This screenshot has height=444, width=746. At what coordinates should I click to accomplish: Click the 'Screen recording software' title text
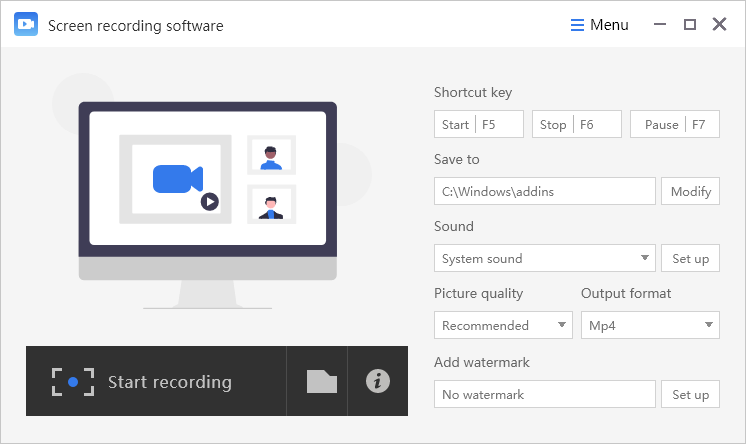(136, 26)
